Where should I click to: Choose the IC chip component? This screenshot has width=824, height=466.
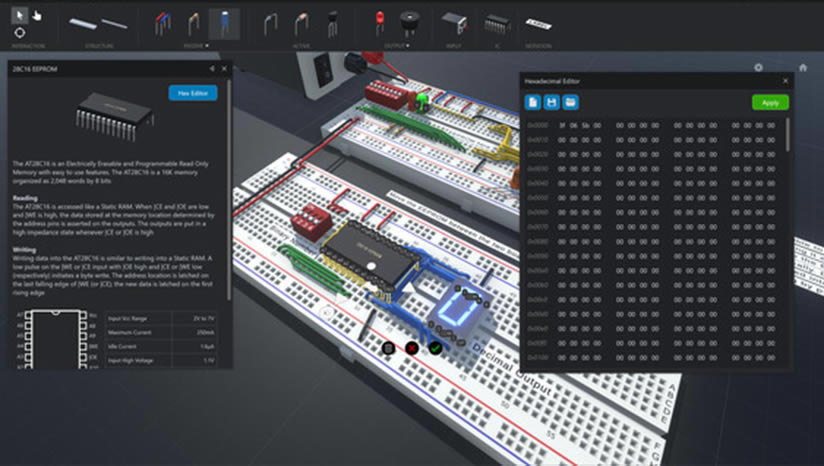pyautogui.click(x=496, y=24)
